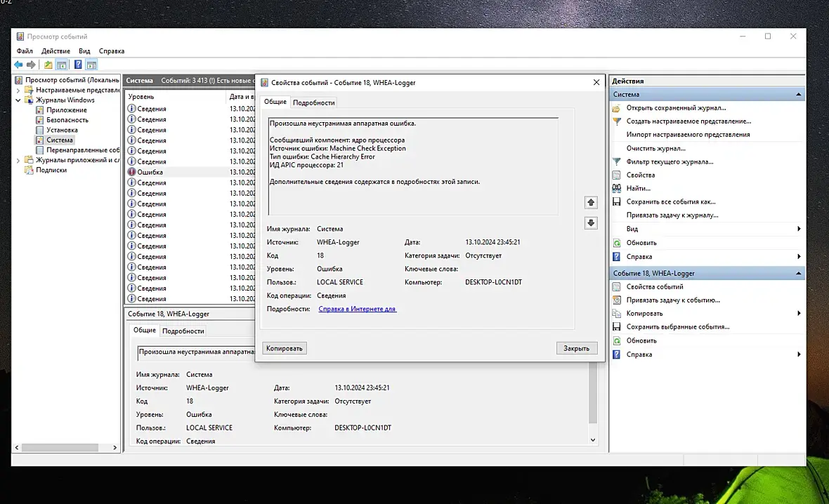Open the Действие menu
Image resolution: width=829 pixels, height=504 pixels.
56,51
